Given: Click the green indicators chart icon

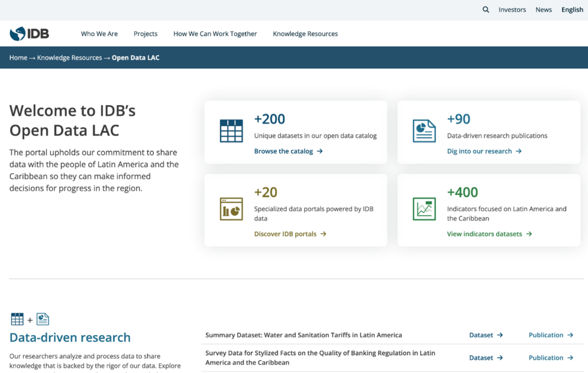Looking at the screenshot, I should click(424, 209).
